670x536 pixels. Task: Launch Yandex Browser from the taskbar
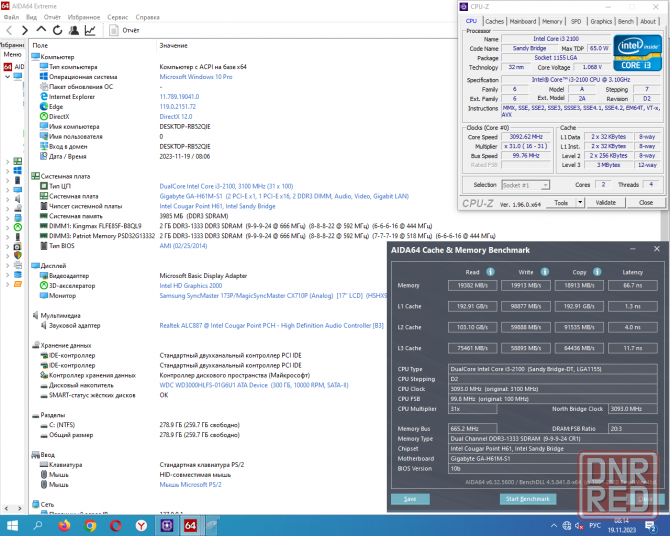[141, 525]
